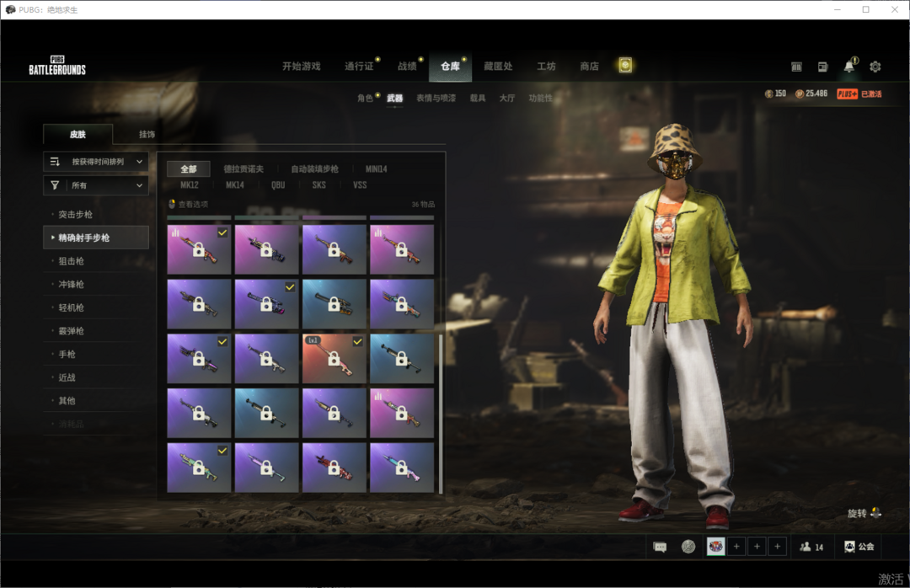Click the BP currency icon showing 25,486

click(799, 94)
